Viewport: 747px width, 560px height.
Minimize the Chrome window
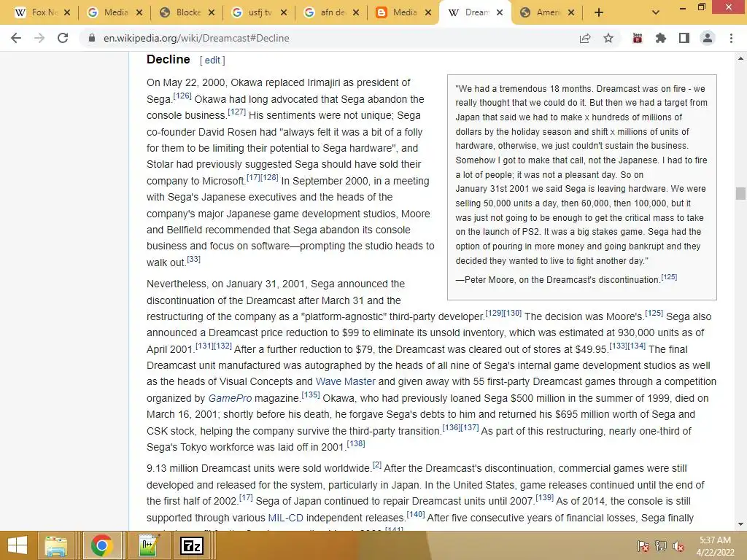[x=683, y=7]
